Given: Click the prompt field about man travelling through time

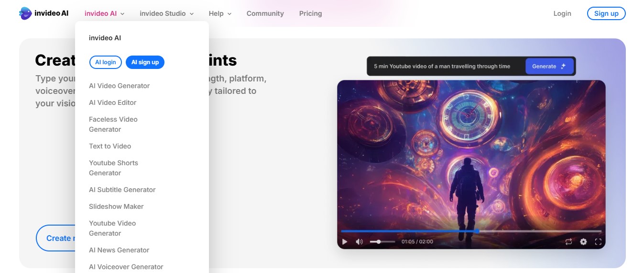Looking at the screenshot, I should point(442,66).
